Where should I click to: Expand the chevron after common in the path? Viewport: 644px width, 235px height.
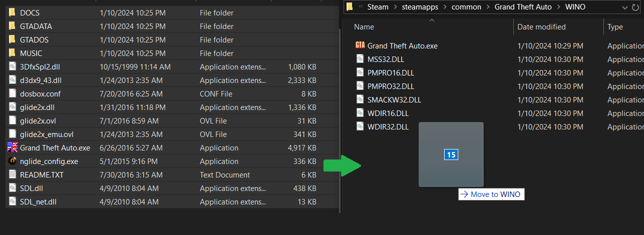488,7
